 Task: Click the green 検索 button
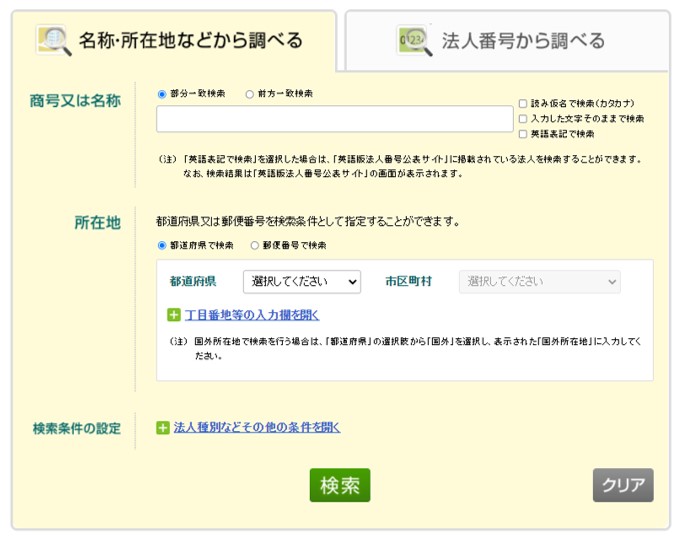point(340,485)
